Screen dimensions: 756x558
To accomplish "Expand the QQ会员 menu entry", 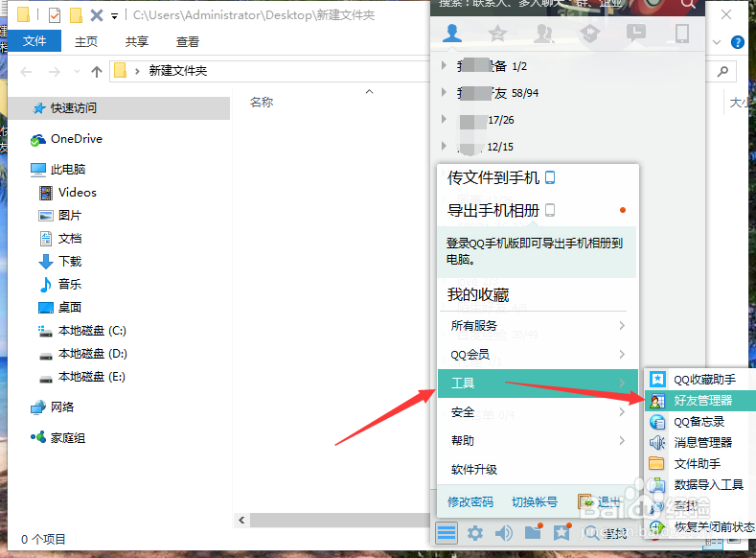I will (x=538, y=355).
